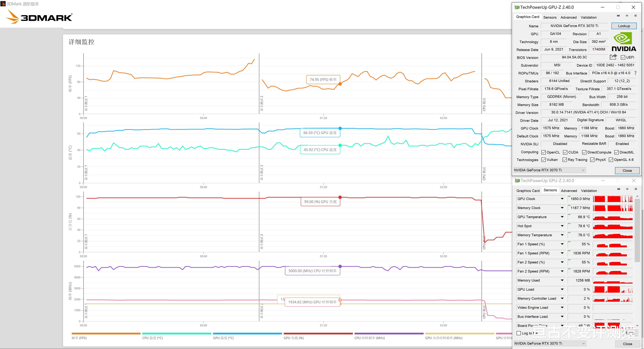Image resolution: width=644 pixels, height=349 pixels.
Task: Click the BIOS export share icon
Action: (x=613, y=57)
